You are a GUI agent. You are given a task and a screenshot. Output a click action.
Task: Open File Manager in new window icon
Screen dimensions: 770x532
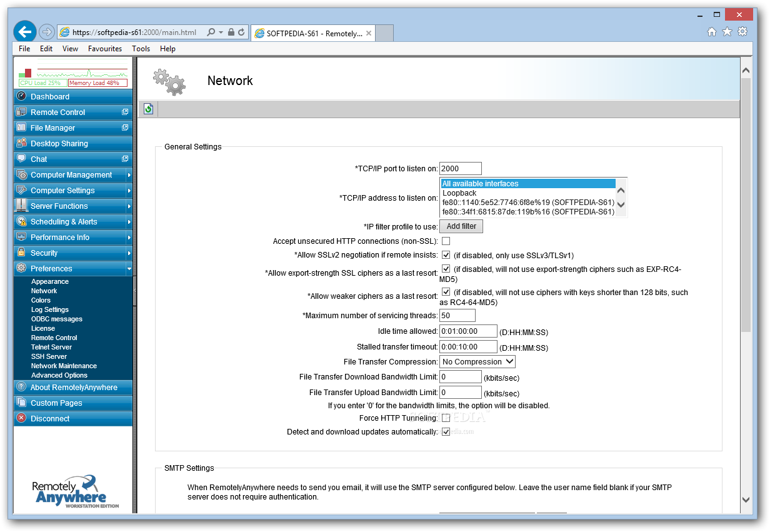[x=125, y=128]
